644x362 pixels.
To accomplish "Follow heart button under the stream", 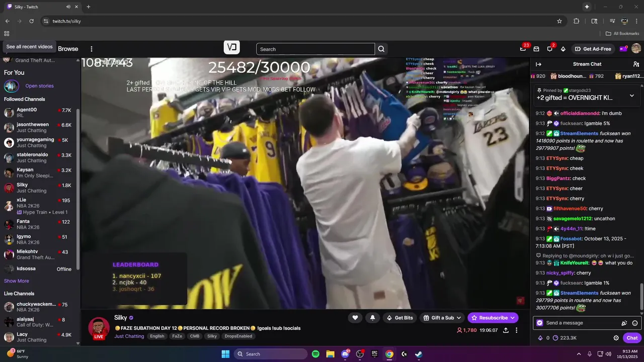I will tap(355, 318).
